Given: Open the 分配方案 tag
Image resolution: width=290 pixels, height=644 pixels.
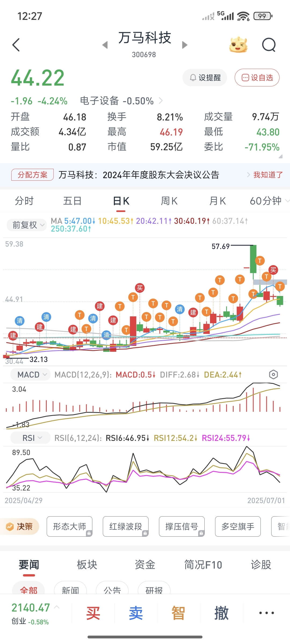Looking at the screenshot, I should (32, 175).
